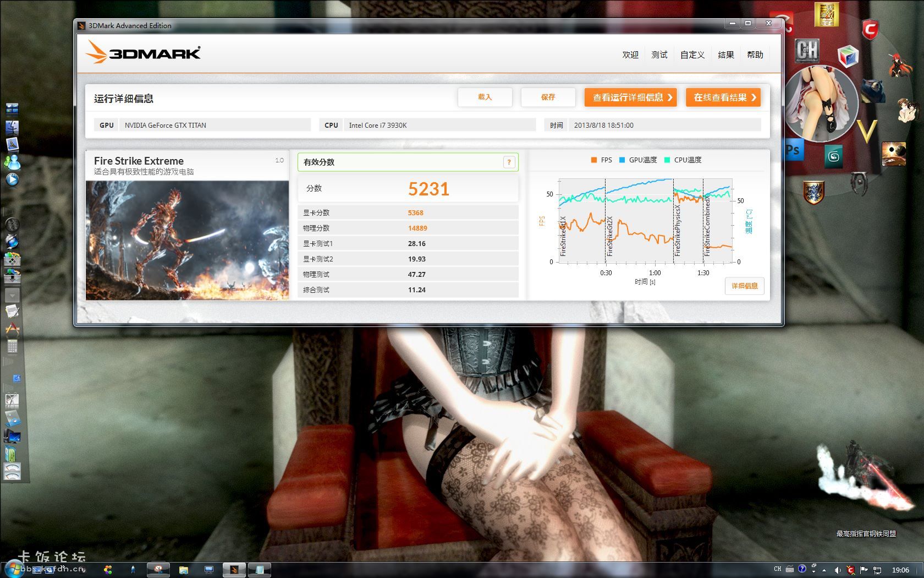Select the 显卡分数 value 5368
The width and height of the screenshot is (924, 578).
tap(416, 212)
